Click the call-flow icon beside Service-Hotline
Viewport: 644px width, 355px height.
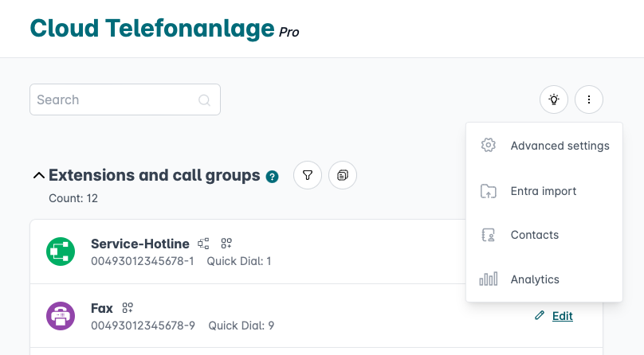click(204, 244)
